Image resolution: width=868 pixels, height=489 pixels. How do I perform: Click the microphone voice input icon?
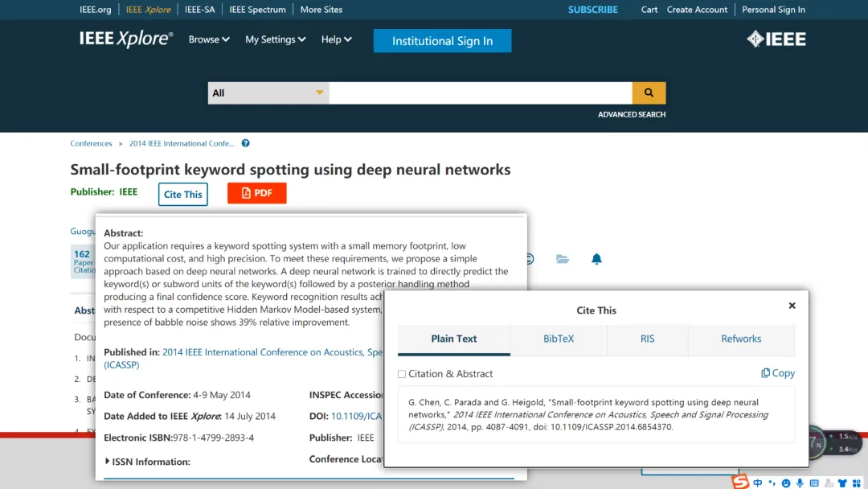click(x=800, y=483)
